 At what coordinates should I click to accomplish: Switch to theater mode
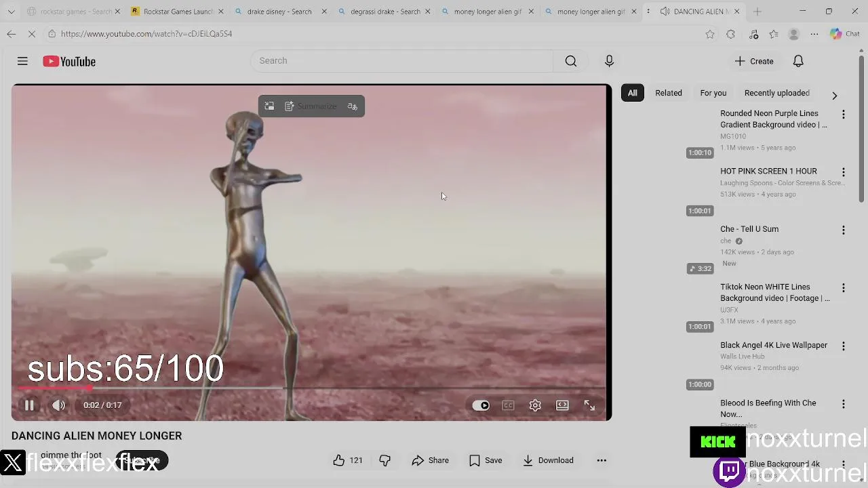pos(562,405)
